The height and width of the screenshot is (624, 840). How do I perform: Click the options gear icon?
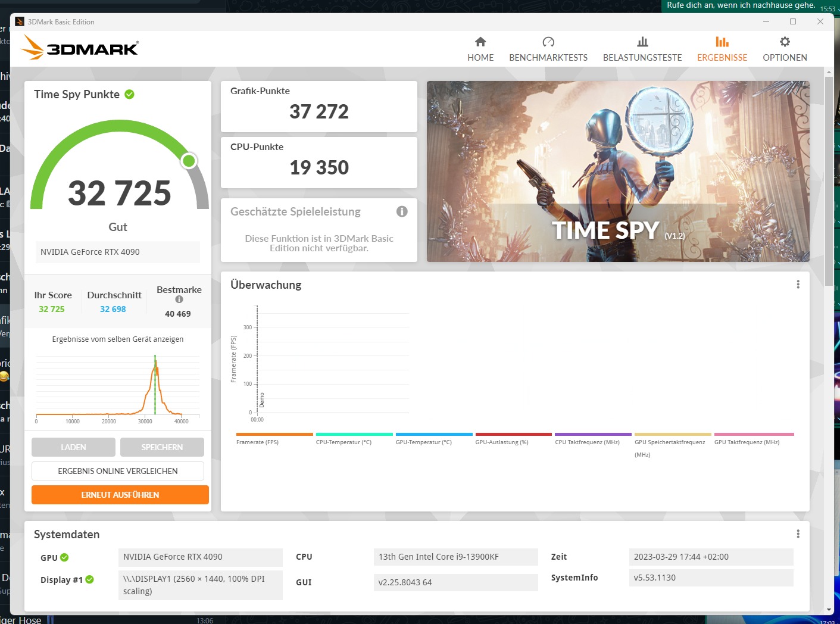click(785, 42)
